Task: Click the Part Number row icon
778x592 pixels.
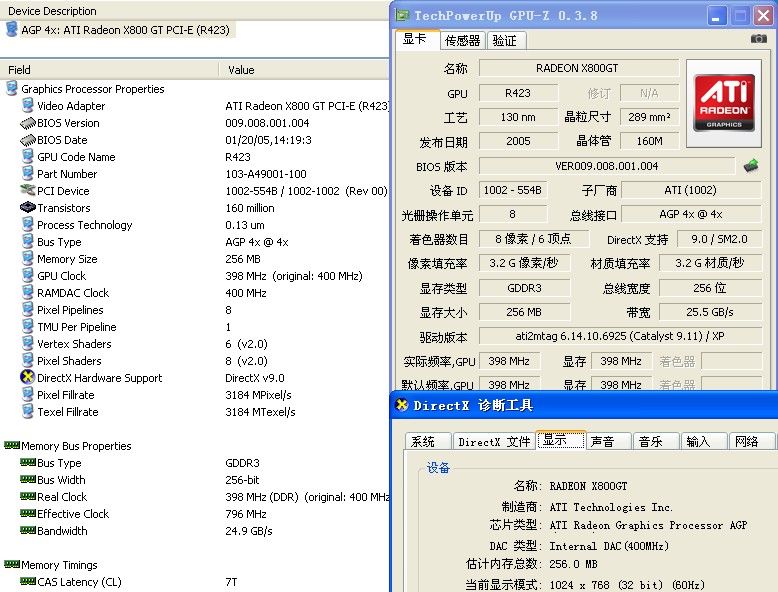Action: coord(28,173)
